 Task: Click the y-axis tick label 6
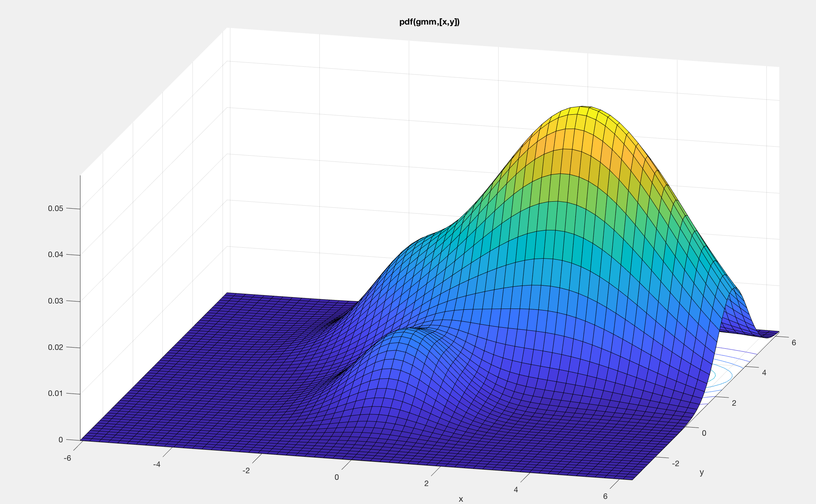pyautogui.click(x=794, y=343)
